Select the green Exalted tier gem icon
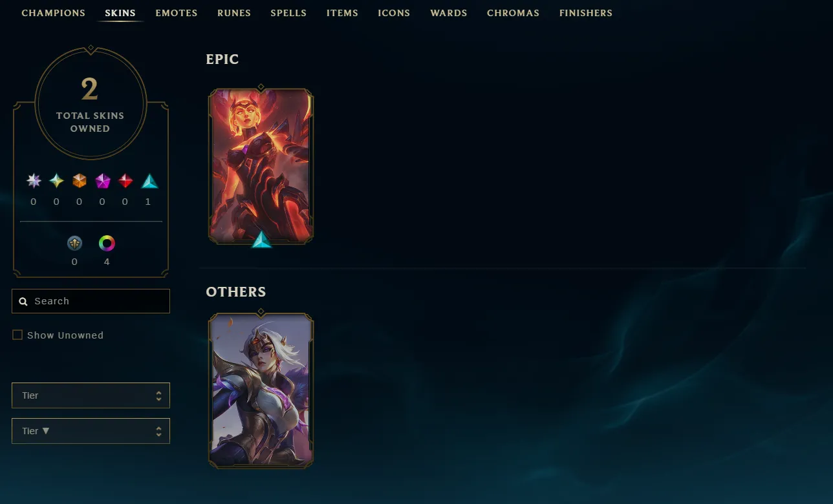The image size is (833, 504). pyautogui.click(x=57, y=180)
